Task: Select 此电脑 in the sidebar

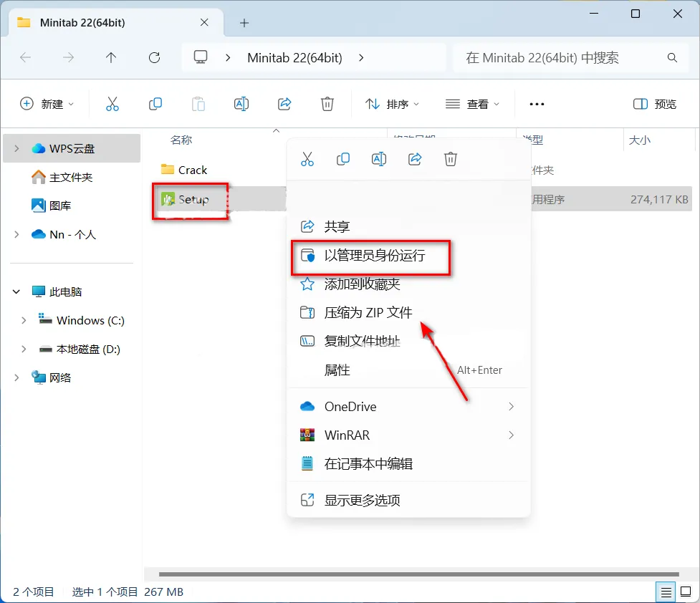Action: click(66, 292)
